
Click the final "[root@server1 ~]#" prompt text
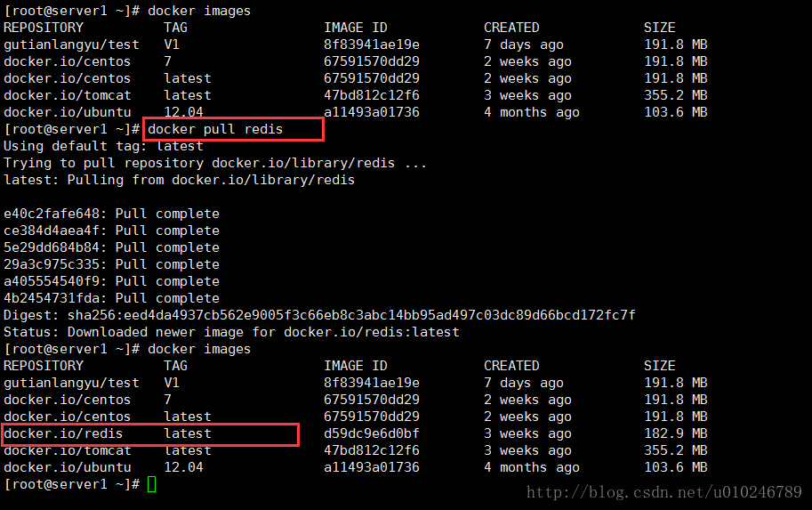click(71, 484)
